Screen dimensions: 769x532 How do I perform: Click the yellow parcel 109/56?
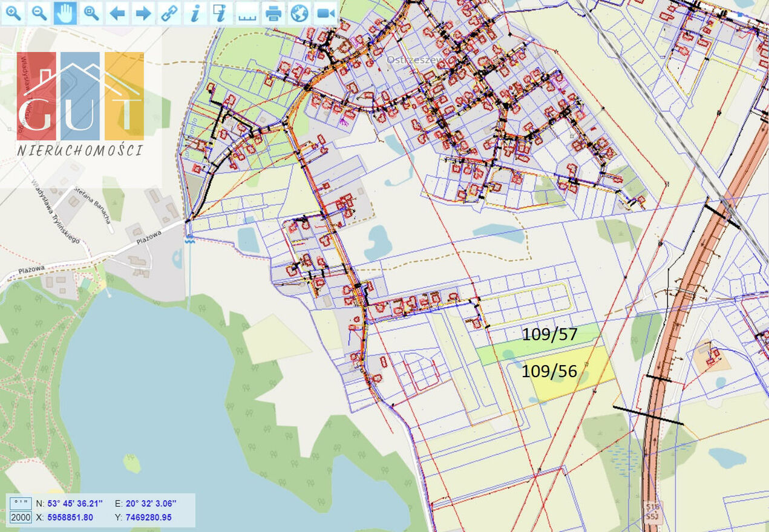point(563,375)
